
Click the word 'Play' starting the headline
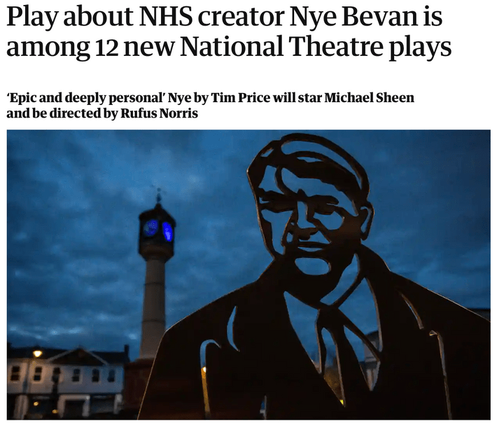click(x=32, y=18)
